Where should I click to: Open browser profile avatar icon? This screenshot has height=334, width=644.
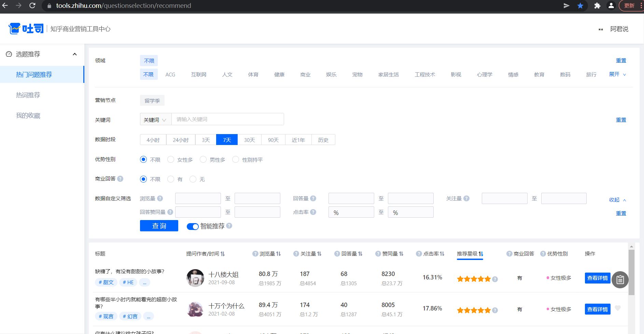coord(611,5)
